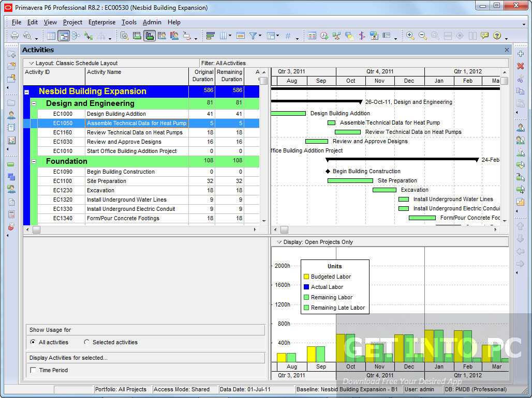The width and height of the screenshot is (532, 398).
Task: Click the Zoom Out magnifier icon
Action: coord(423,36)
